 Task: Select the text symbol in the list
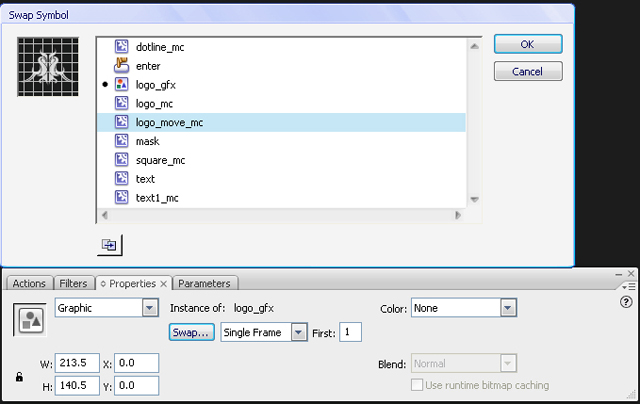281,179
